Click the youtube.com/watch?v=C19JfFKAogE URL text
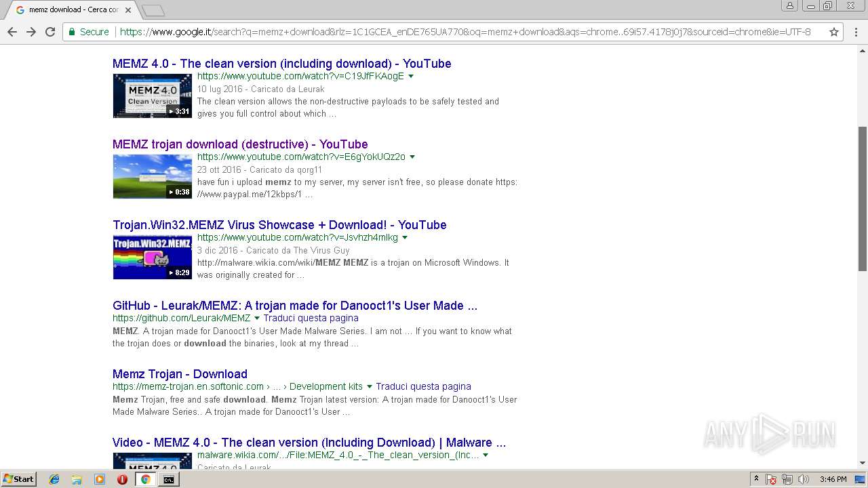Viewport: 868px width, 488px height. (x=300, y=77)
